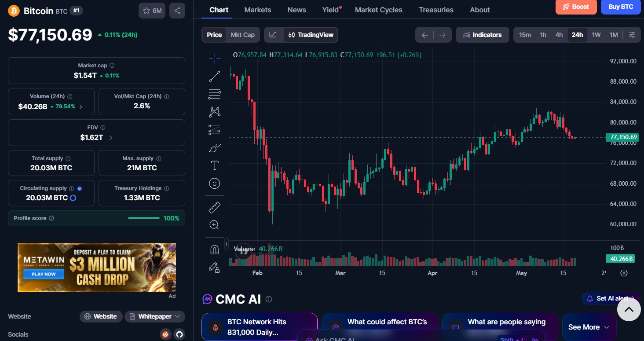
Task: Open chart interval settings sliders icon
Action: tap(632, 35)
